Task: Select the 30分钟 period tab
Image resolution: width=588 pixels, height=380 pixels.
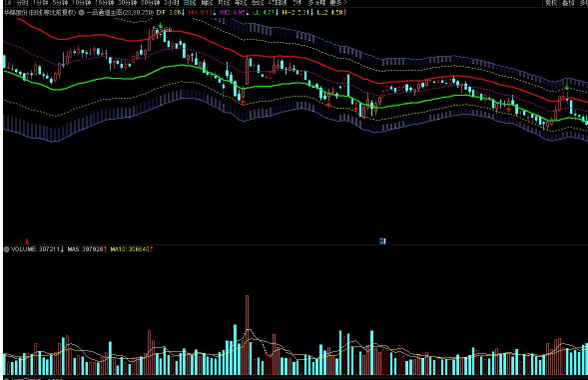Action: click(x=128, y=3)
